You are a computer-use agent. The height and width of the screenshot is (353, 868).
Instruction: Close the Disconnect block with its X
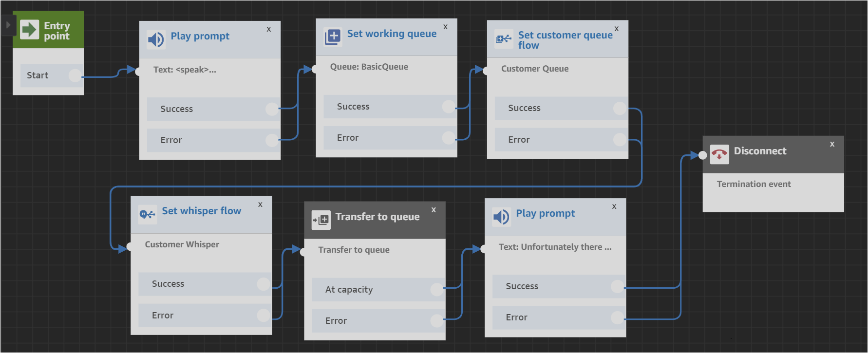point(832,144)
